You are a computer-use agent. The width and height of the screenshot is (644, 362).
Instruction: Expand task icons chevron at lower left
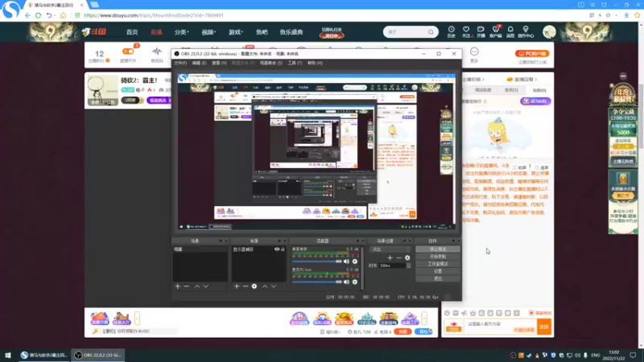(x=137, y=318)
